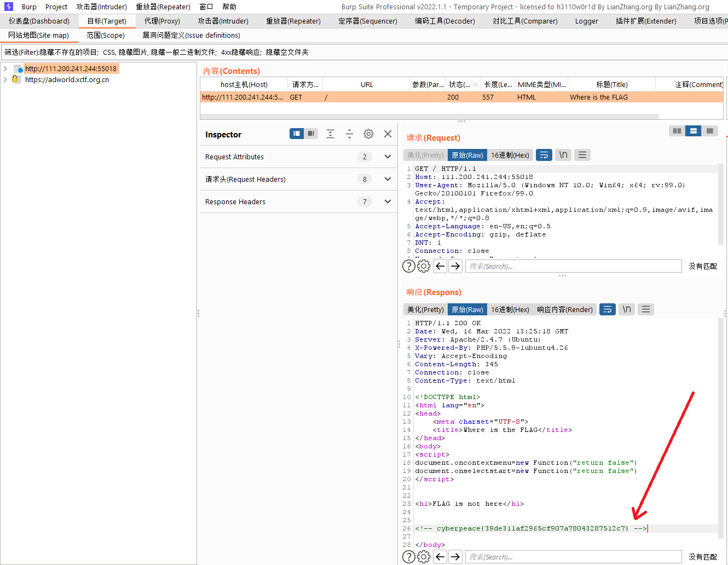This screenshot has width=728, height=565.
Task: Switch to the Dashboard tab
Action: pyautogui.click(x=39, y=21)
